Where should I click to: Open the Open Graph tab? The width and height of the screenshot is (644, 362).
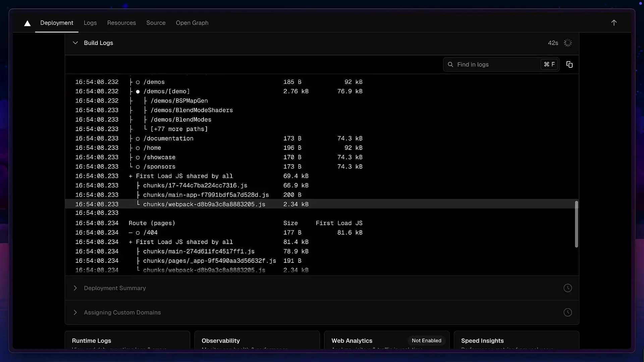tap(192, 23)
